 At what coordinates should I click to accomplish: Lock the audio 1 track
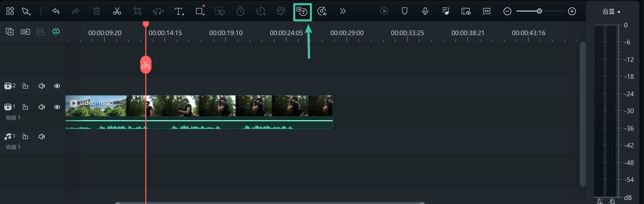pyautogui.click(x=25, y=137)
